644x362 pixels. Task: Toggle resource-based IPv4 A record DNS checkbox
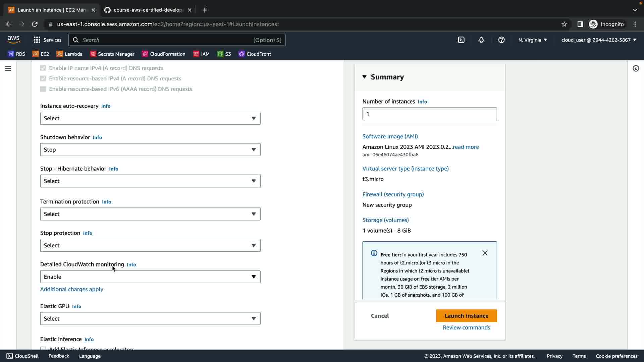(x=43, y=78)
